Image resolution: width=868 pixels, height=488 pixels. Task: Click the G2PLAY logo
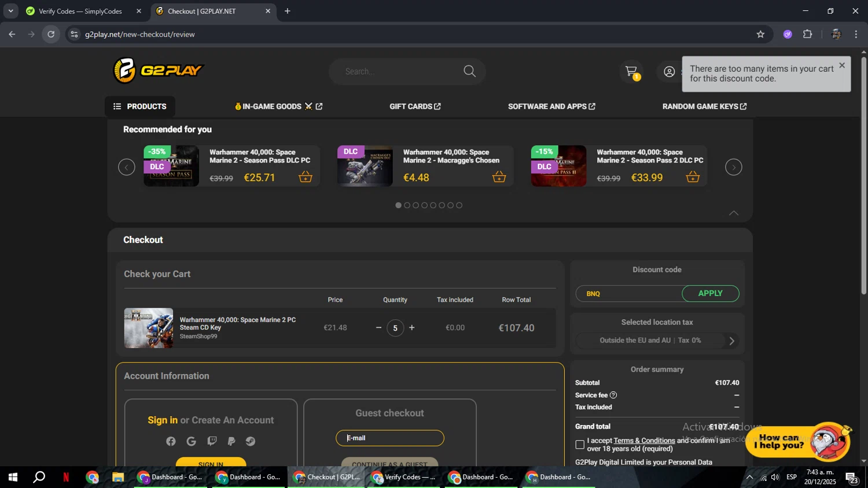pyautogui.click(x=159, y=71)
